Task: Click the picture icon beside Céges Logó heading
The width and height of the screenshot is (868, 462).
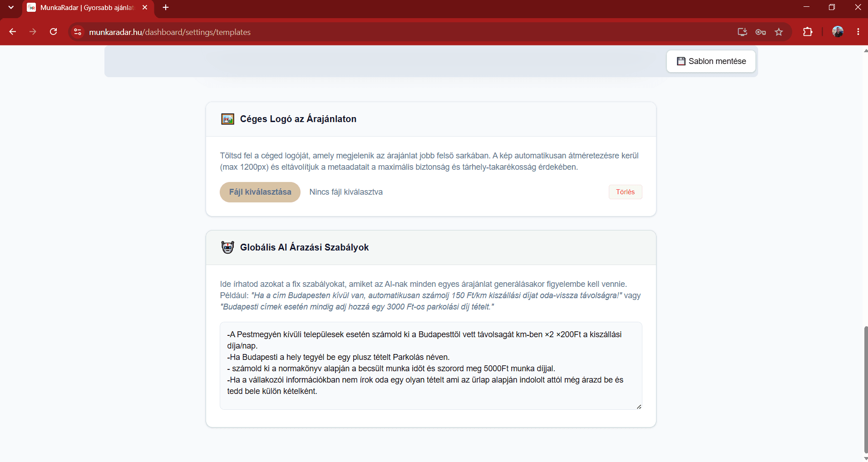Action: click(227, 119)
